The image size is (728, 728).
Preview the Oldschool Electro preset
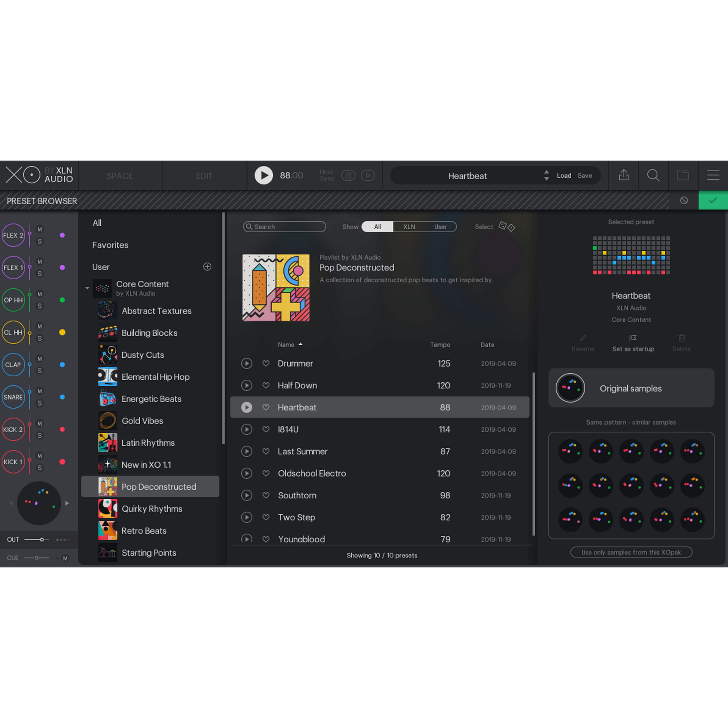[247, 473]
